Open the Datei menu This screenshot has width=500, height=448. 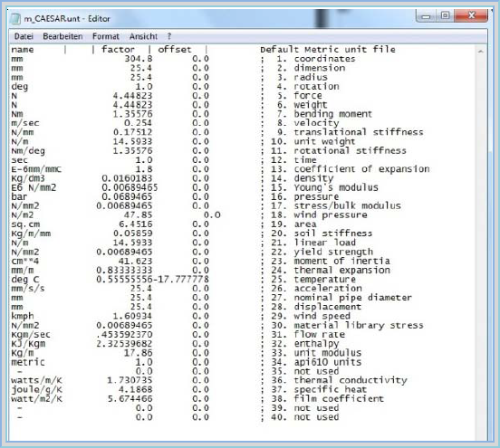click(x=24, y=36)
